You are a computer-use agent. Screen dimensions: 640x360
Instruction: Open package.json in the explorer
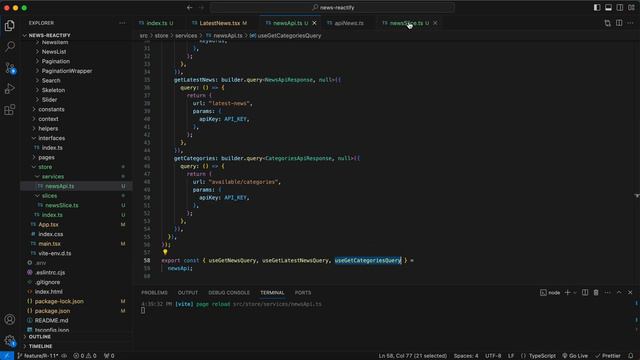[52, 311]
